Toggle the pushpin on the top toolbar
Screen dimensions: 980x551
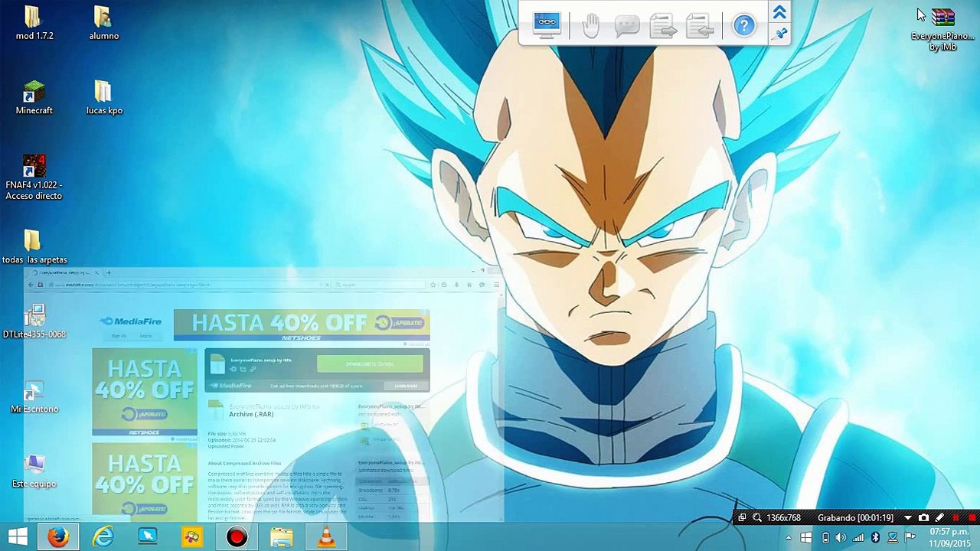779,34
